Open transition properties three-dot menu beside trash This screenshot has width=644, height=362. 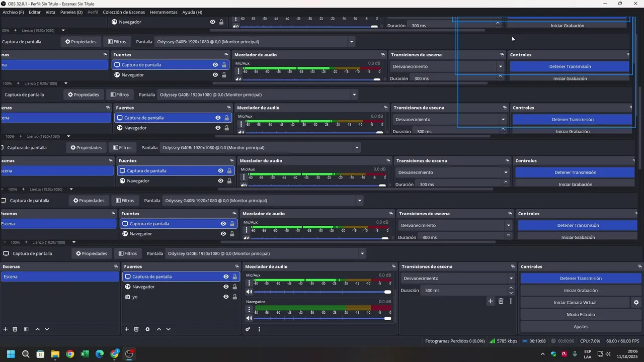[x=511, y=301]
